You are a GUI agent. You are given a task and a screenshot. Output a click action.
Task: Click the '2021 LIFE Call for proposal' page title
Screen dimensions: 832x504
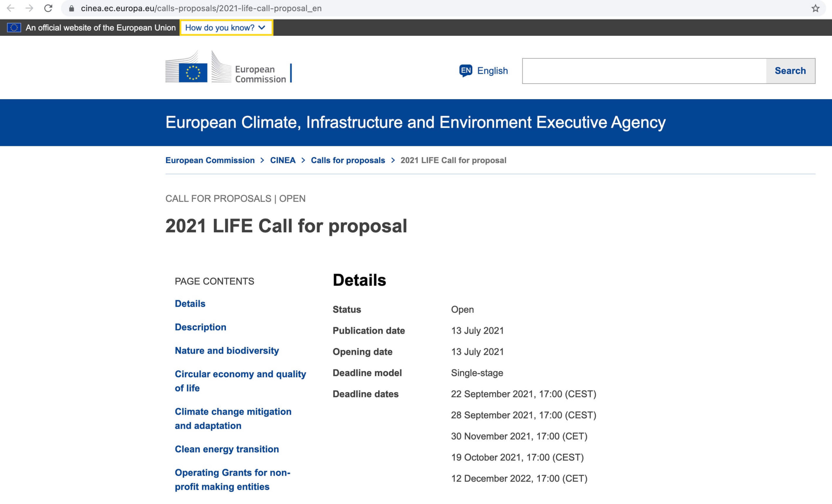click(x=286, y=226)
